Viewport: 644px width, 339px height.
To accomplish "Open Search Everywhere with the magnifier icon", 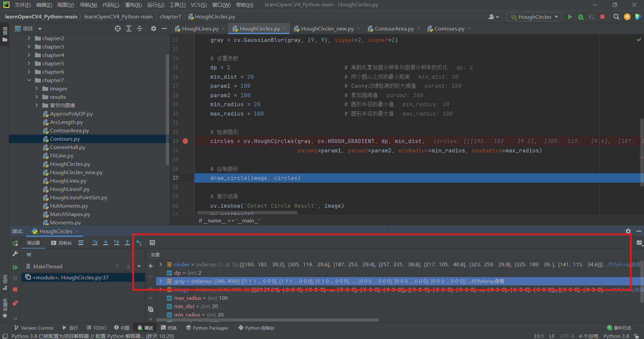I will [616, 17].
